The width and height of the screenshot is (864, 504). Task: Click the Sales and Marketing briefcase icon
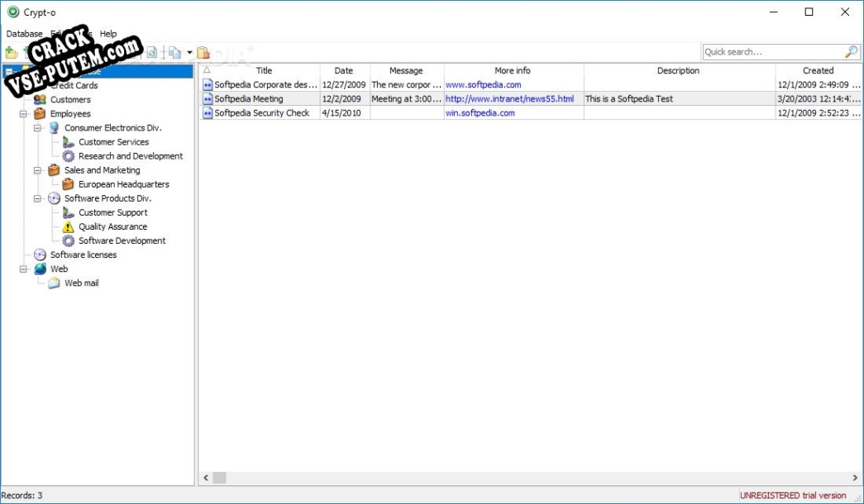click(x=54, y=170)
